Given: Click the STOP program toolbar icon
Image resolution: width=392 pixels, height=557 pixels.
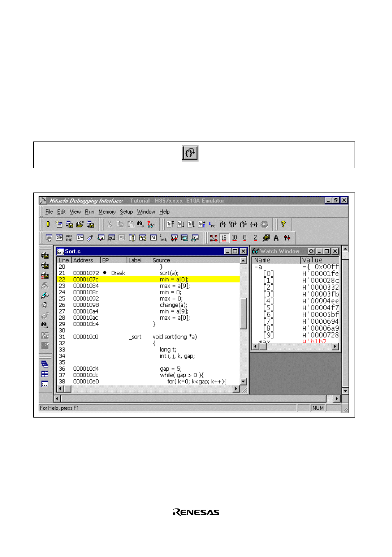Looking at the screenshot, I should point(264,225).
